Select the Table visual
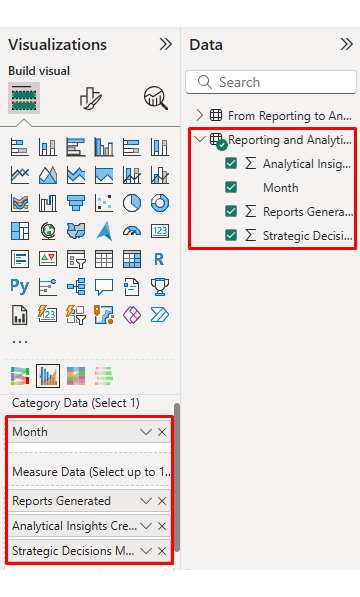The width and height of the screenshot is (360, 597). tap(104, 259)
